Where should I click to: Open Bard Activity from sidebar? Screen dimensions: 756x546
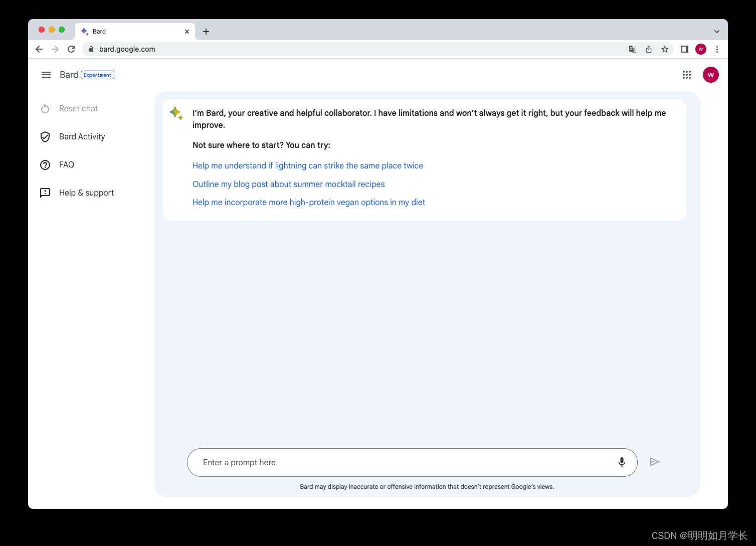[x=82, y=137]
